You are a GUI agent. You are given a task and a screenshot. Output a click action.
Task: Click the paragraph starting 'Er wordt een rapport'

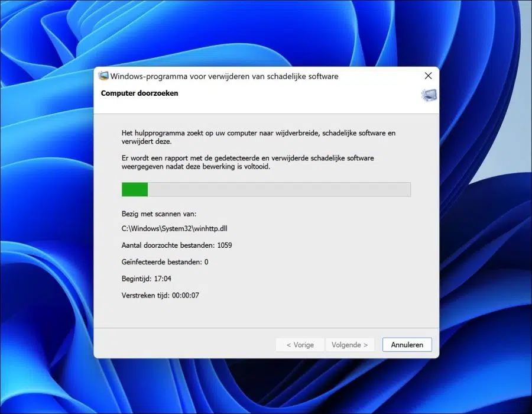coord(248,162)
